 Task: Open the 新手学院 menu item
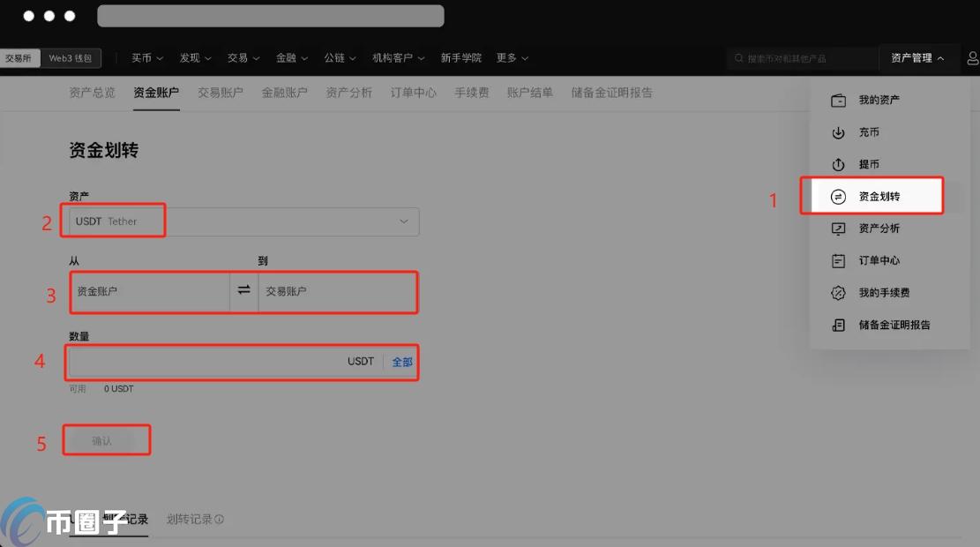point(463,57)
